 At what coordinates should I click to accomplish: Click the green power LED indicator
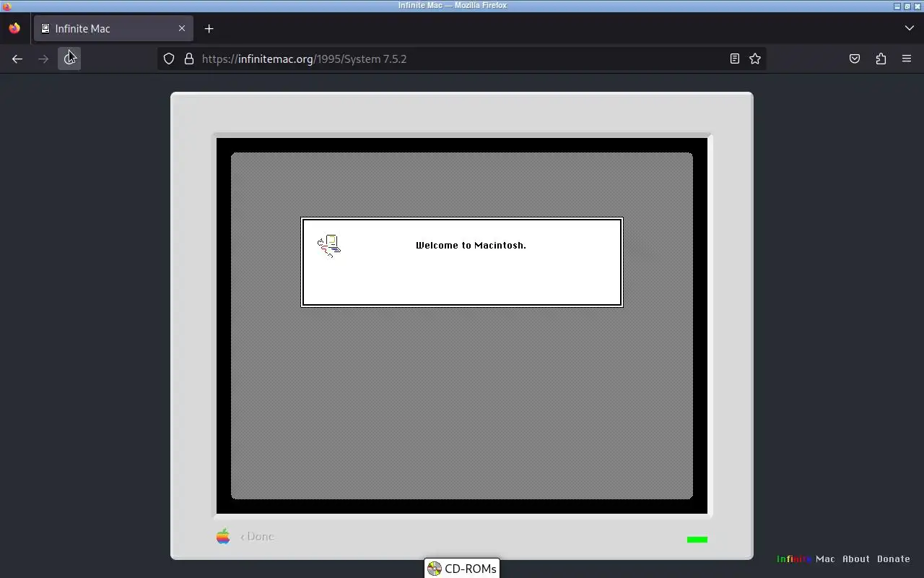tap(697, 540)
